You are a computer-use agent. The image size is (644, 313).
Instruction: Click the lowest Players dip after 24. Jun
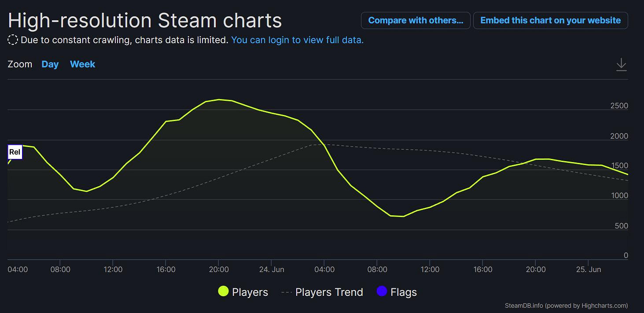403,216
